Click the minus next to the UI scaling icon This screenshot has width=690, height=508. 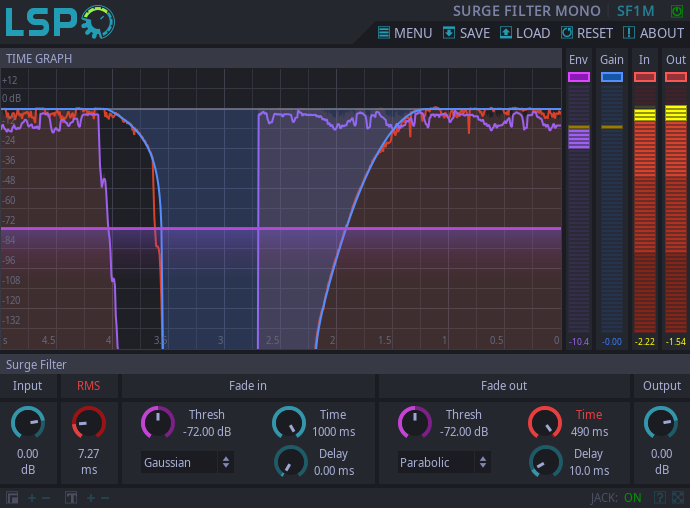pos(46,498)
